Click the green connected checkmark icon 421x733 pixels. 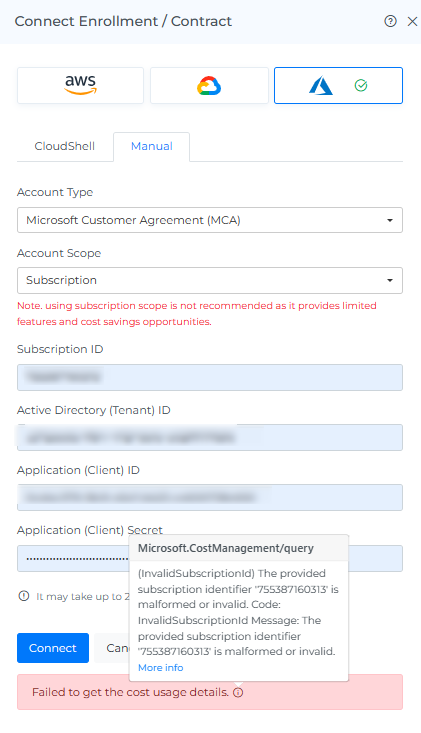click(x=361, y=86)
